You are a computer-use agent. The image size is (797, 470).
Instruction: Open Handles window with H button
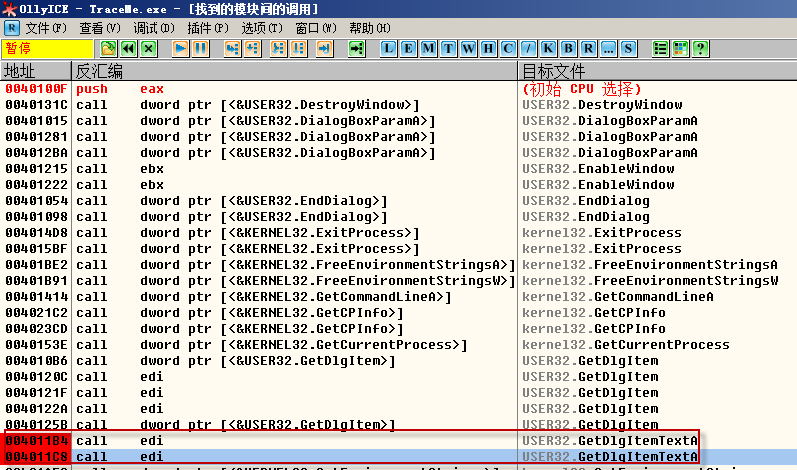(488, 49)
